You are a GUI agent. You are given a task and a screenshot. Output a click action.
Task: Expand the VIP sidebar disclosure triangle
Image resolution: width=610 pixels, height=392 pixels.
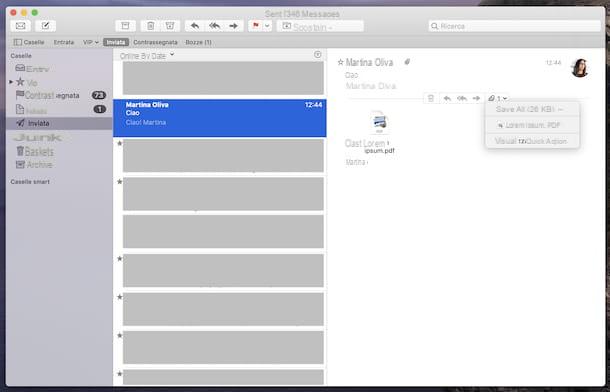tap(11, 82)
